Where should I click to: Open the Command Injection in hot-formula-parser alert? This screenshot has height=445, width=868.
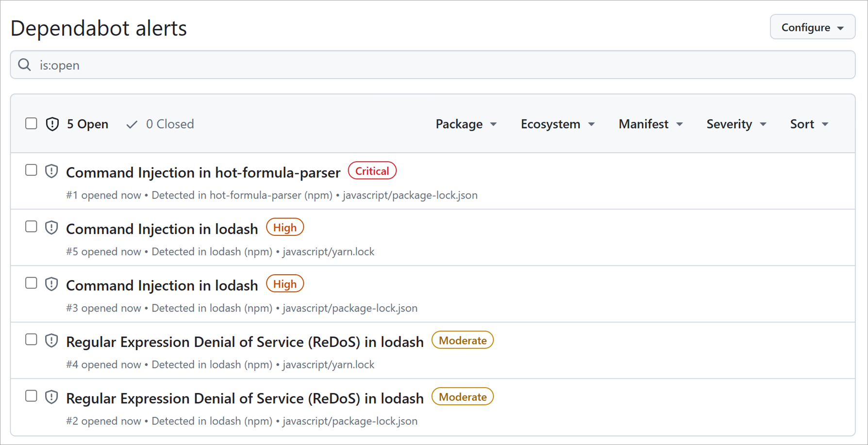tap(202, 172)
